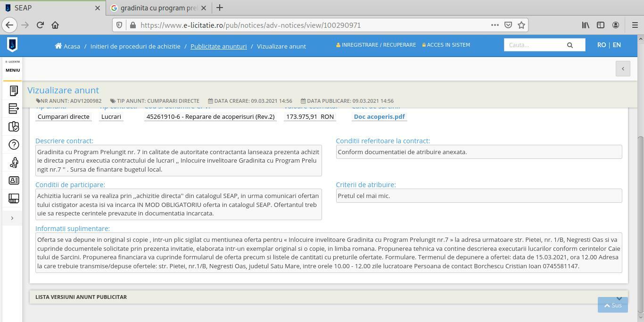This screenshot has height=322, width=644.
Task: Click INREGISTRARE / RECUPERARE link
Action: click(376, 45)
